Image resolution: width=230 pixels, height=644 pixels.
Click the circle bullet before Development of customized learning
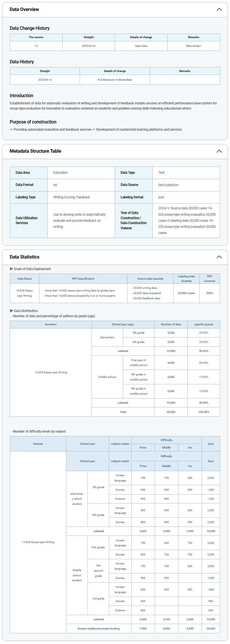[x=94, y=130]
